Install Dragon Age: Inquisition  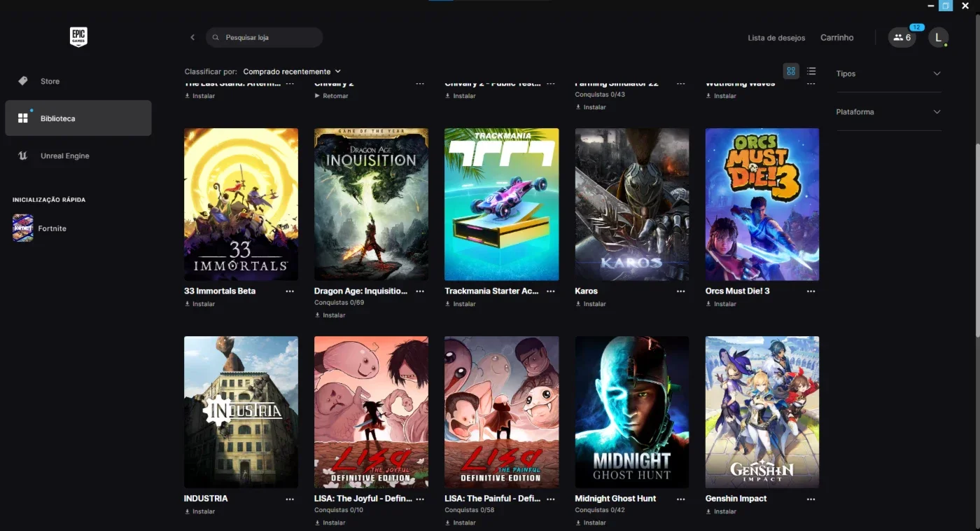330,315
